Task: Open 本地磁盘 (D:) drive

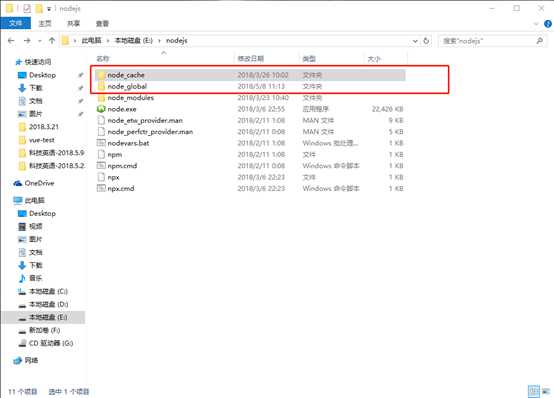Action: tap(48, 304)
